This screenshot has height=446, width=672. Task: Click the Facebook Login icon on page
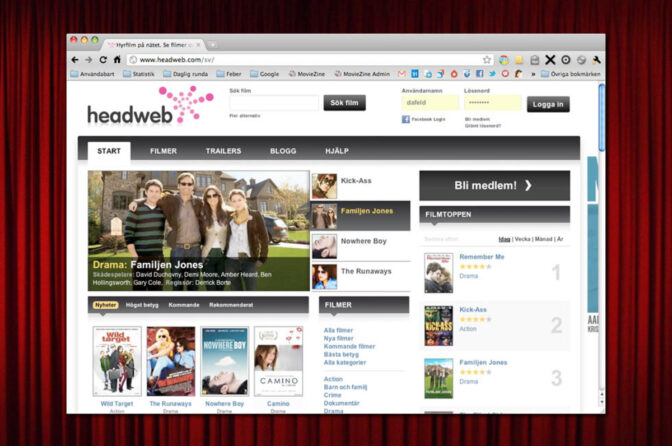(x=405, y=119)
